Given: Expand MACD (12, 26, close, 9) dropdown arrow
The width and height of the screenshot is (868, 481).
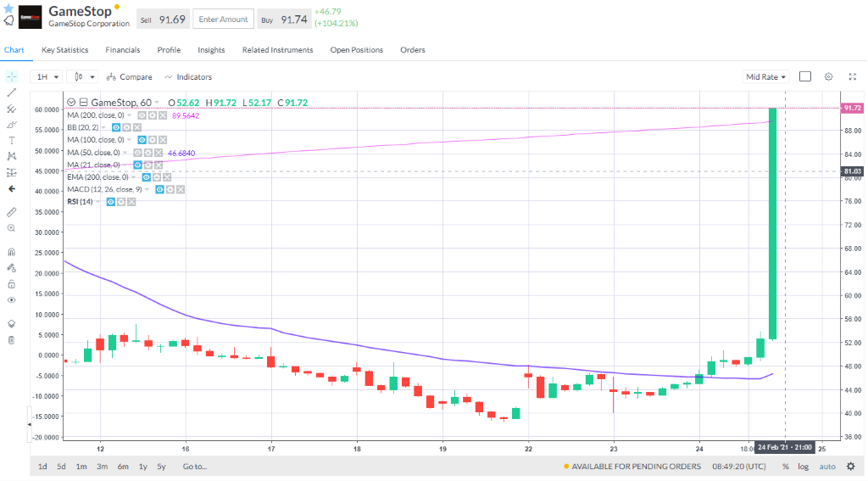Looking at the screenshot, I should (x=147, y=189).
